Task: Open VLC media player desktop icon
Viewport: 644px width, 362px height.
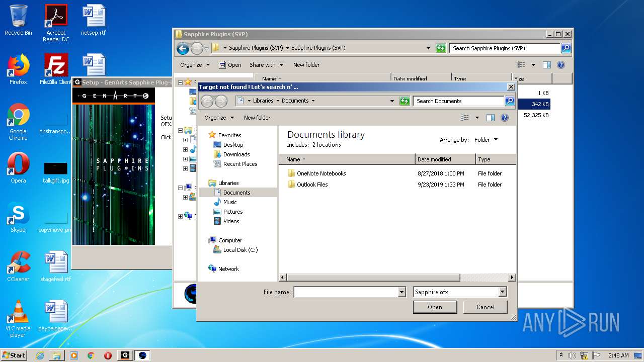Action: (x=18, y=319)
